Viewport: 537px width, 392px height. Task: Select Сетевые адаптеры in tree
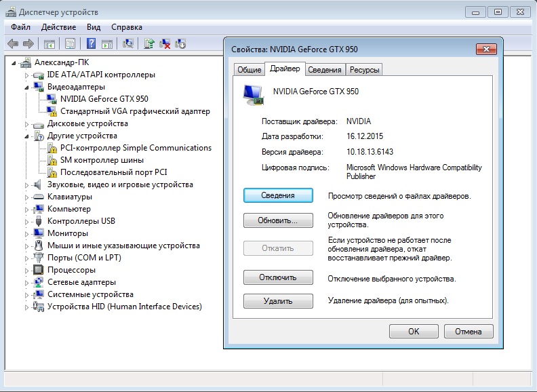81,282
